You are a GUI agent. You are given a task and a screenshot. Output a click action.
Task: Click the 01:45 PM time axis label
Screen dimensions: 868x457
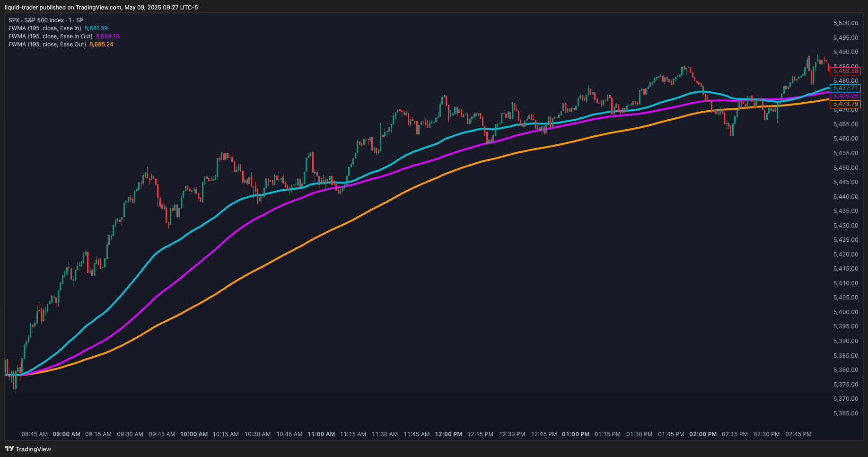pyautogui.click(x=671, y=434)
